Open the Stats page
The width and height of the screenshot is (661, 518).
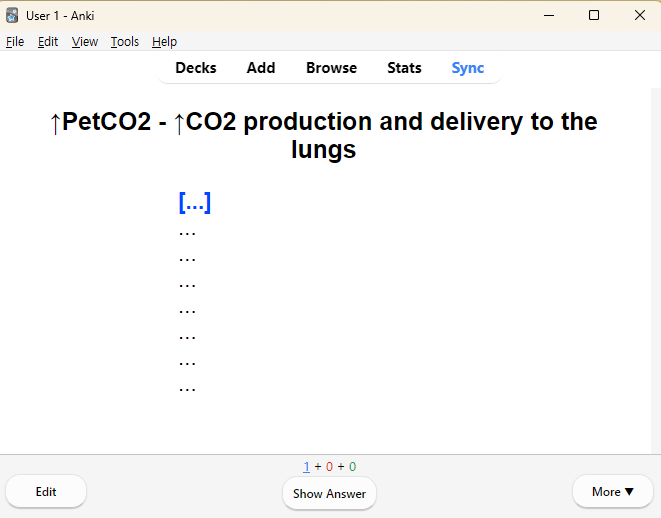point(404,68)
